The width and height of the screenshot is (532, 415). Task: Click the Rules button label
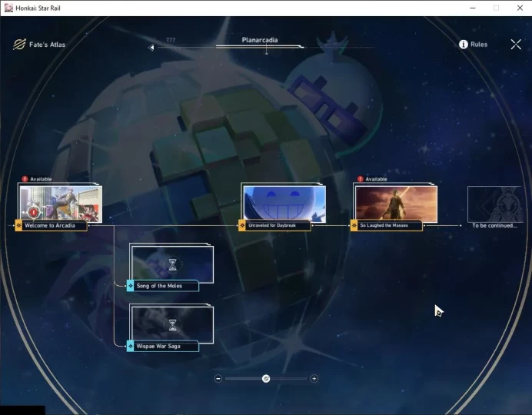coord(479,45)
